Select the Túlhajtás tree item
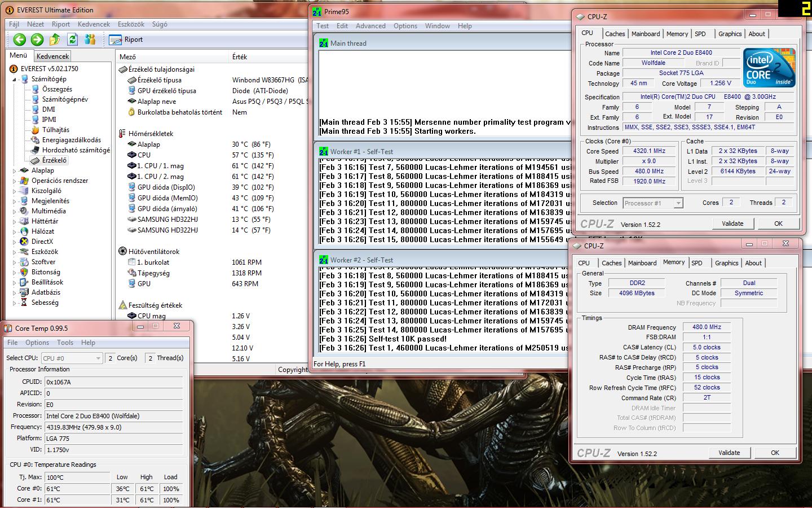This screenshot has width=812, height=508. coord(56,130)
